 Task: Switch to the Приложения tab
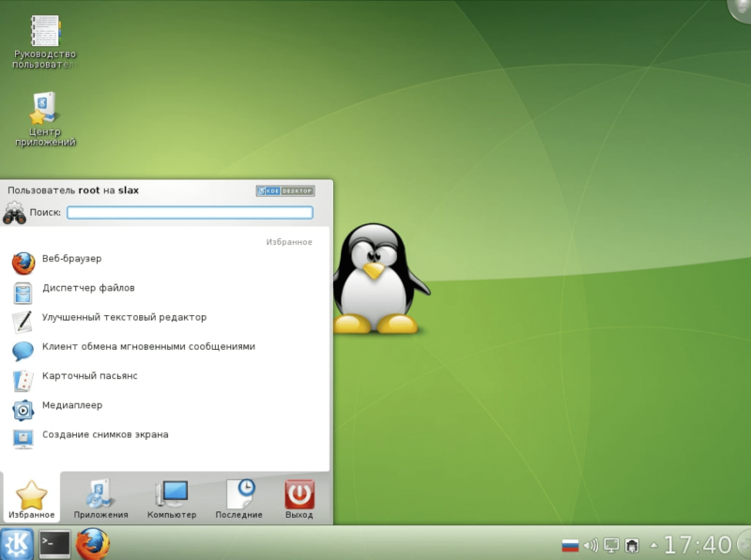pyautogui.click(x=100, y=499)
